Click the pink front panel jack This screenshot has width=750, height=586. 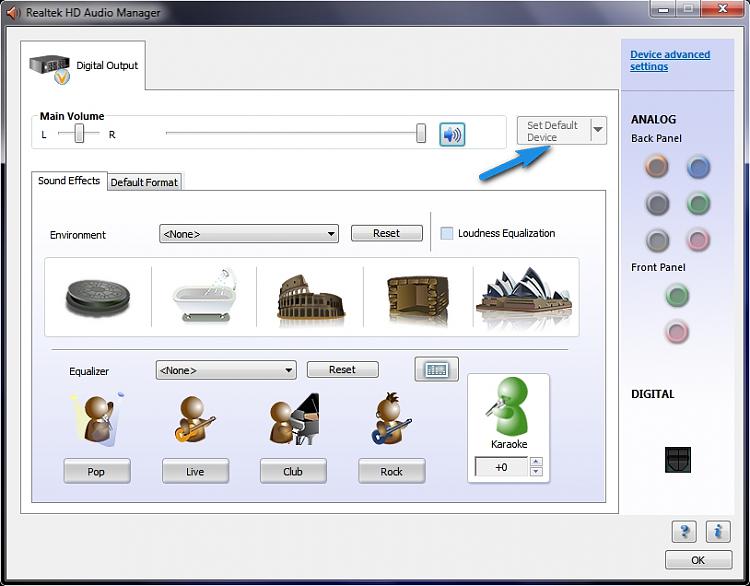click(677, 331)
